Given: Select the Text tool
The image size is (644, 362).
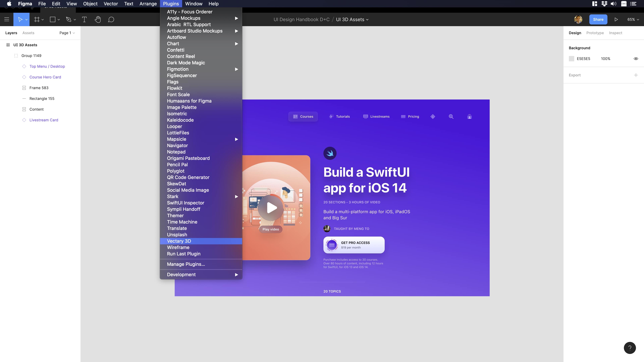Looking at the screenshot, I should [x=84, y=19].
